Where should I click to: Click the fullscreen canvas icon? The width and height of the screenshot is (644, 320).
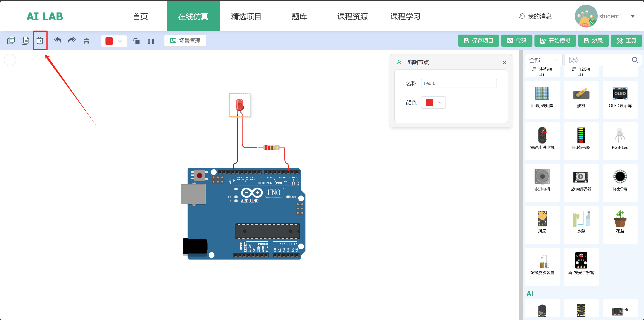click(x=10, y=60)
